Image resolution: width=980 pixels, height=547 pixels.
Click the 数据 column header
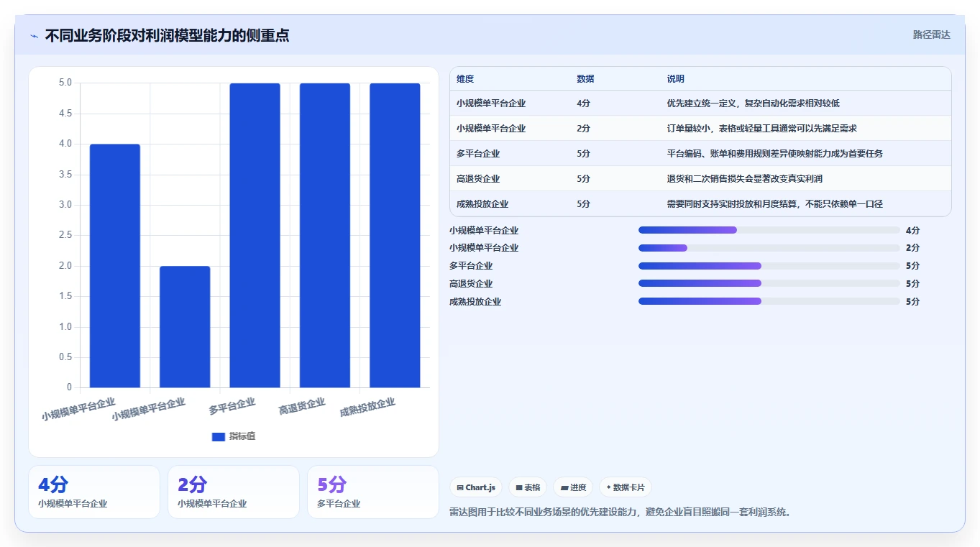click(x=585, y=79)
